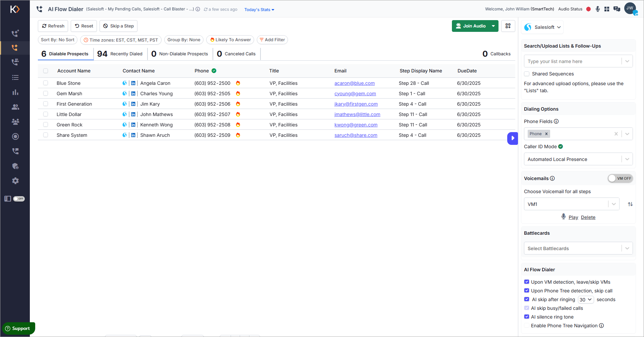Open acaron@blue.com email link
Image resolution: width=644 pixels, height=337 pixels.
point(354,83)
